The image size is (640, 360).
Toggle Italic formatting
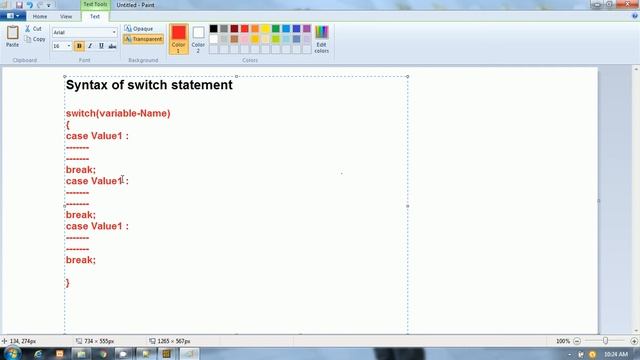90,46
